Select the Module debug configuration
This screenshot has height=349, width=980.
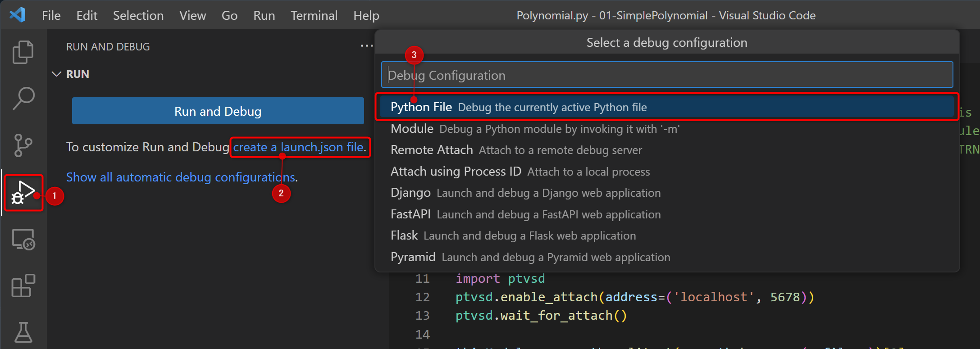pyautogui.click(x=667, y=129)
